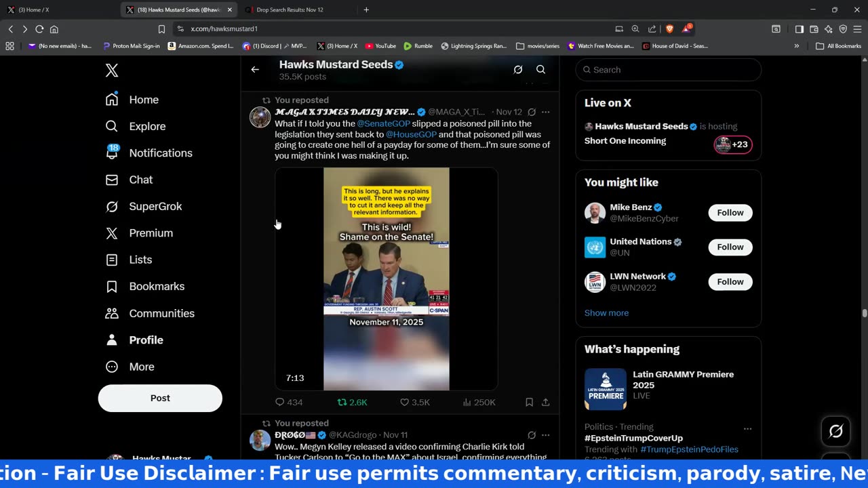The image size is (868, 488).
Task: Open the Rumble bookmark
Action: (x=418, y=46)
